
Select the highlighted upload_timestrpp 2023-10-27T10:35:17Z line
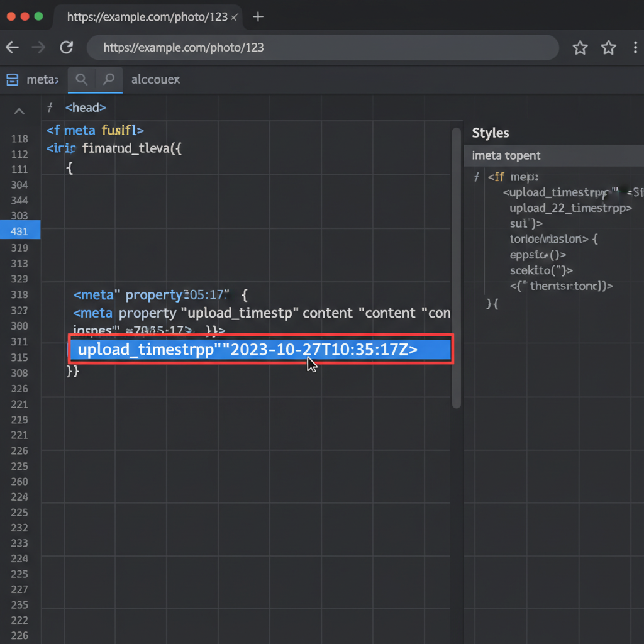point(261,349)
